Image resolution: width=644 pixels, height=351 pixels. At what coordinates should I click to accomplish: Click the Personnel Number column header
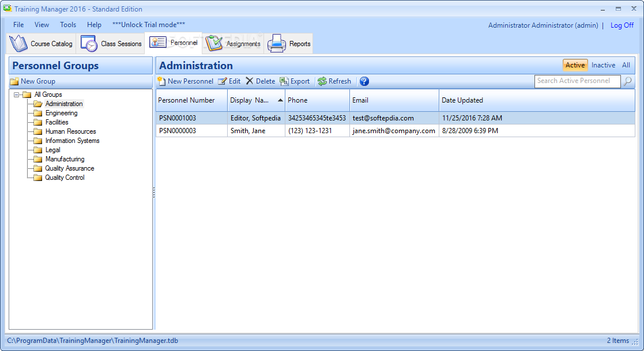pos(191,100)
